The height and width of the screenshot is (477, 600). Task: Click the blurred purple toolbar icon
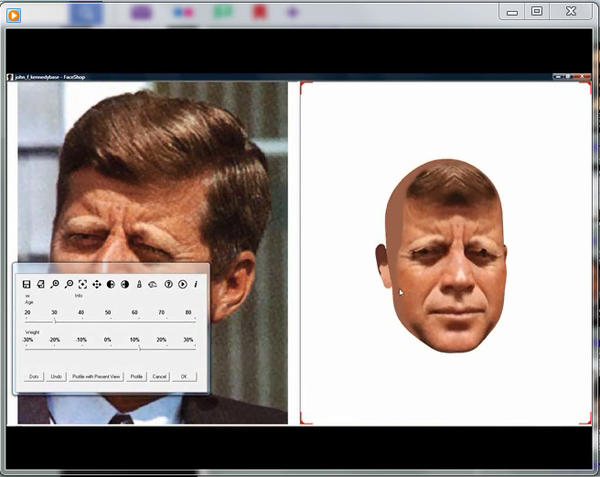[x=141, y=12]
